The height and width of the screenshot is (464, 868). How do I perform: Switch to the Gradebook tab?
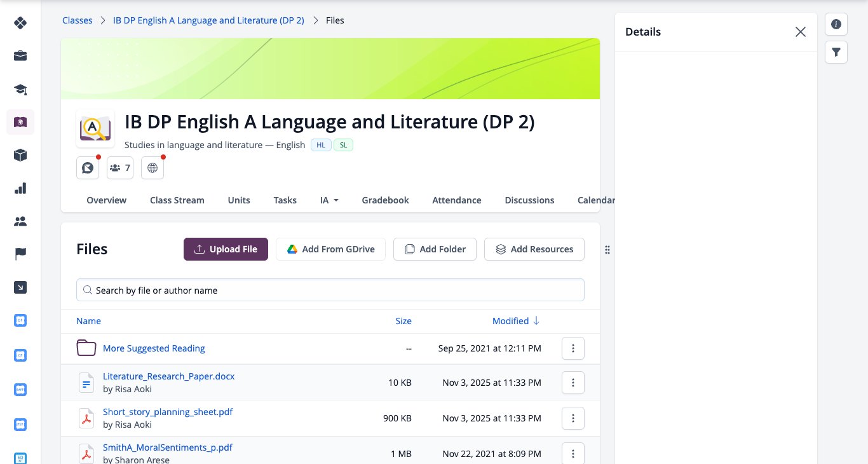tap(385, 200)
